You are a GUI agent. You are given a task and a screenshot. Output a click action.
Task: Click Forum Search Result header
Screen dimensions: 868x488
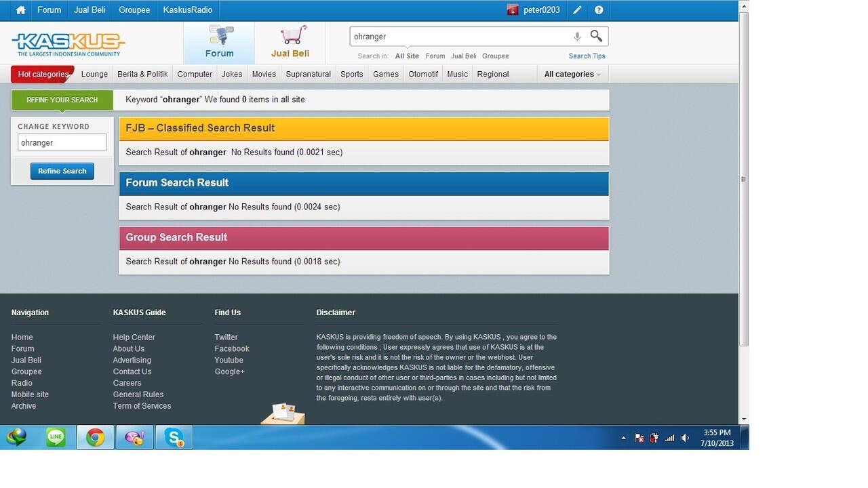click(363, 183)
